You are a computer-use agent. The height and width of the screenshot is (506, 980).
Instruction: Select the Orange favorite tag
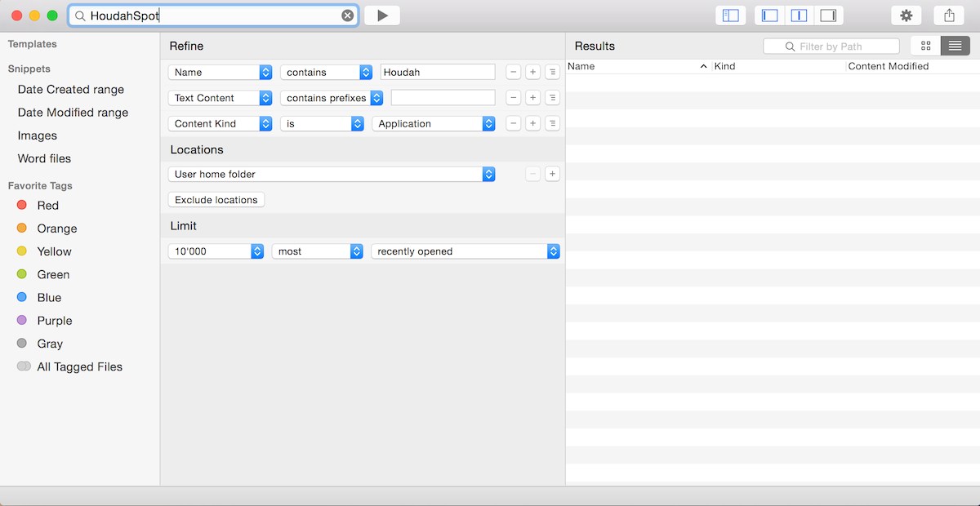click(x=56, y=229)
